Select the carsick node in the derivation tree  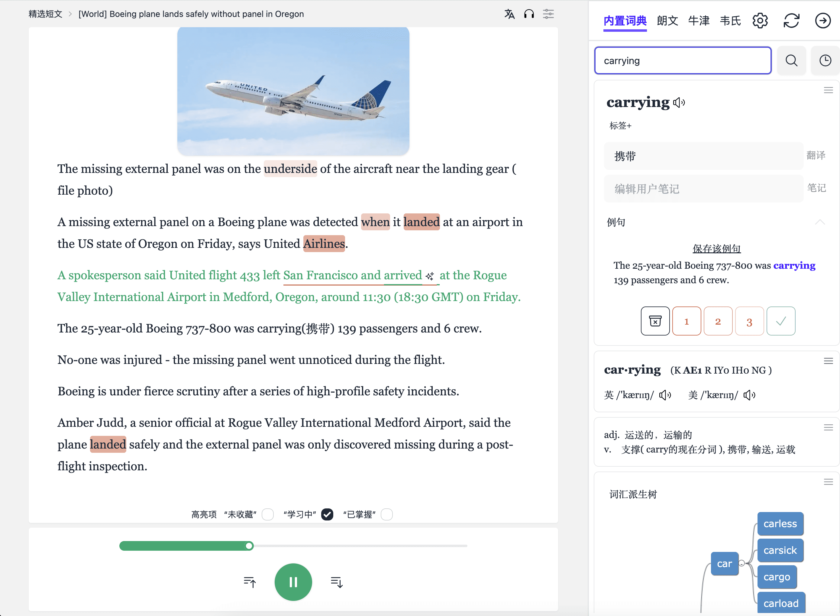[x=780, y=550]
